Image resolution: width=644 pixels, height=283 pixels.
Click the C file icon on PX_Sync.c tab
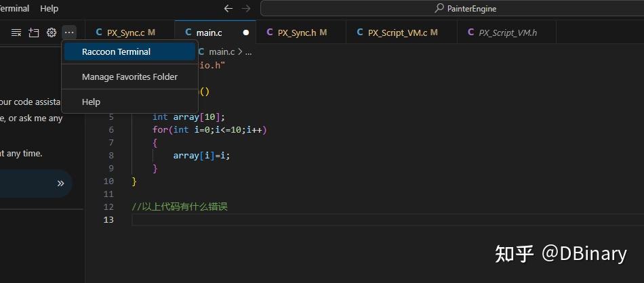[x=98, y=32]
